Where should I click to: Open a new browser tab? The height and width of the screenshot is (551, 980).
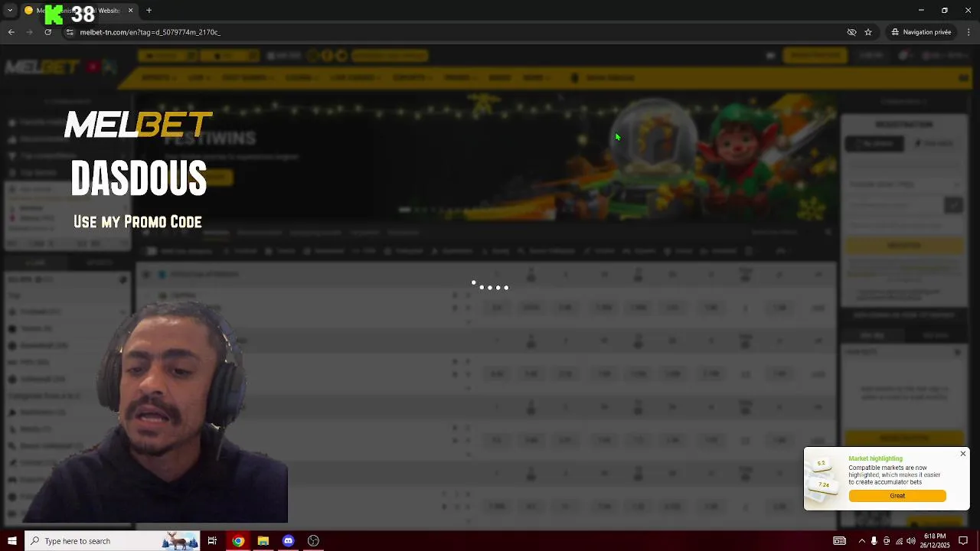click(149, 11)
